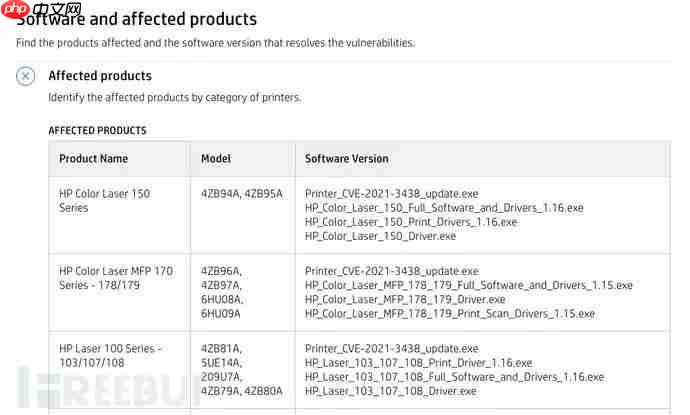Open HP_Color_Laser_MFP_178_179_Print_Scan_Drivers_1.15.exe
The image size is (690, 415).
point(449,313)
